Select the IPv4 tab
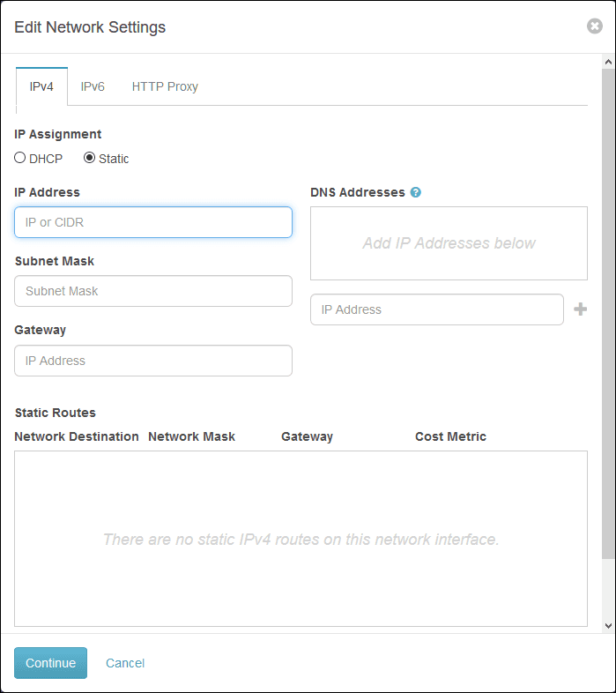The width and height of the screenshot is (616, 693). tap(41, 86)
